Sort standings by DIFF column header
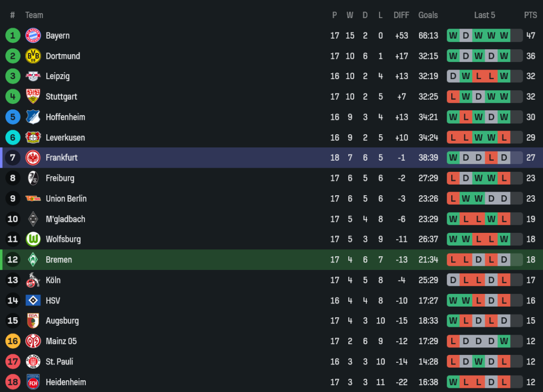Image resolution: width=543 pixels, height=392 pixels. coord(401,15)
